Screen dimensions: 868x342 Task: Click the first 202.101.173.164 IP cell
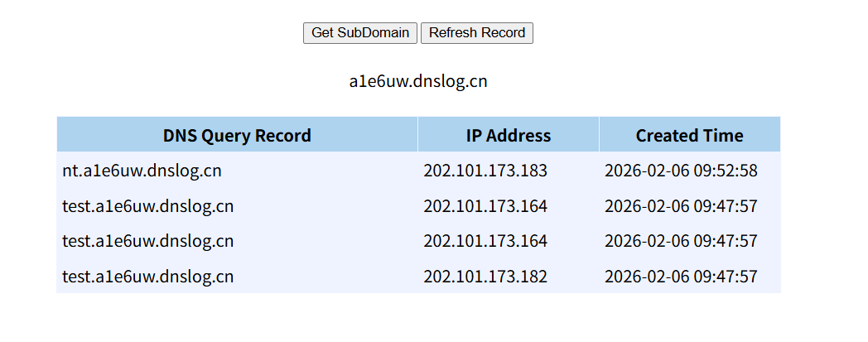pos(485,206)
